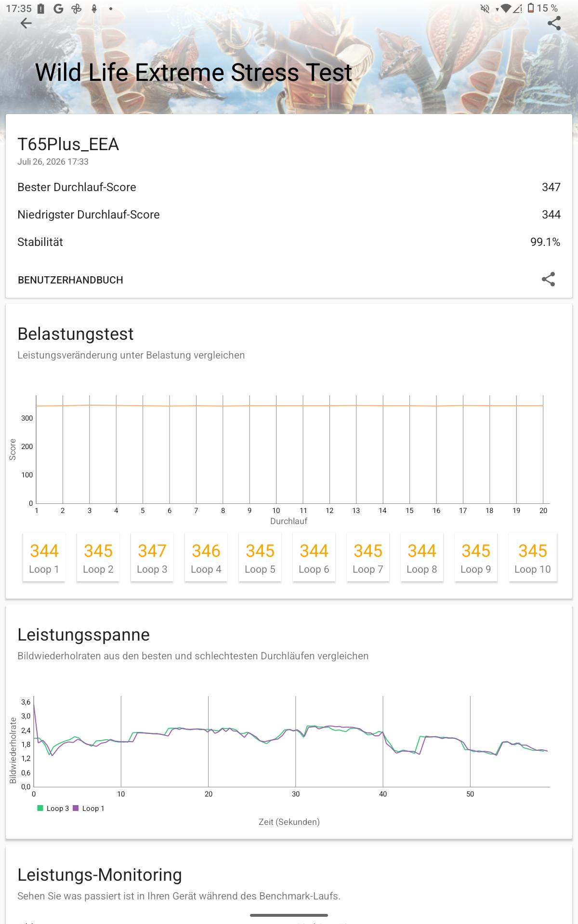Tap the purple Loop 1 legend swatch
Image resolution: width=578 pixels, height=924 pixels.
click(x=76, y=808)
